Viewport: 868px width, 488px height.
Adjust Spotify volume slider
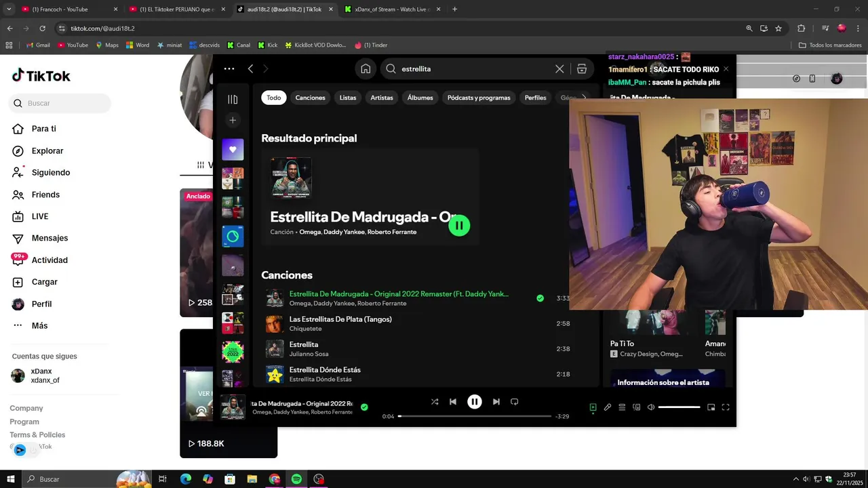[679, 407]
